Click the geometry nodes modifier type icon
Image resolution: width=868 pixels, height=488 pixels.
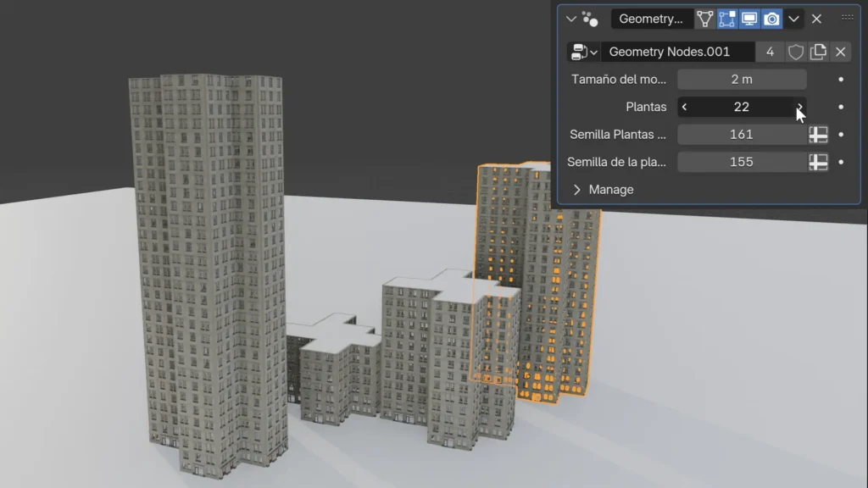(590, 19)
